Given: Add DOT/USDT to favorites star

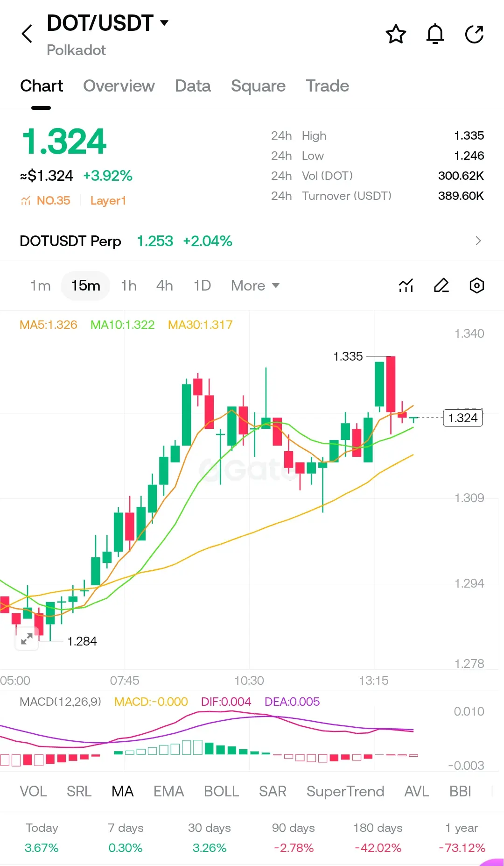Looking at the screenshot, I should click(396, 34).
